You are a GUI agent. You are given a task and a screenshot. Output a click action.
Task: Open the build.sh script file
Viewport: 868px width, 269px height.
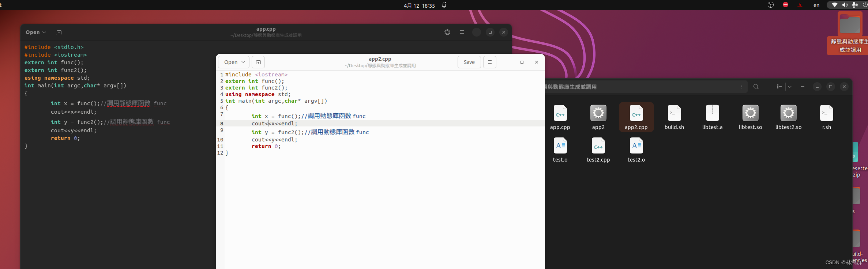pos(674,117)
